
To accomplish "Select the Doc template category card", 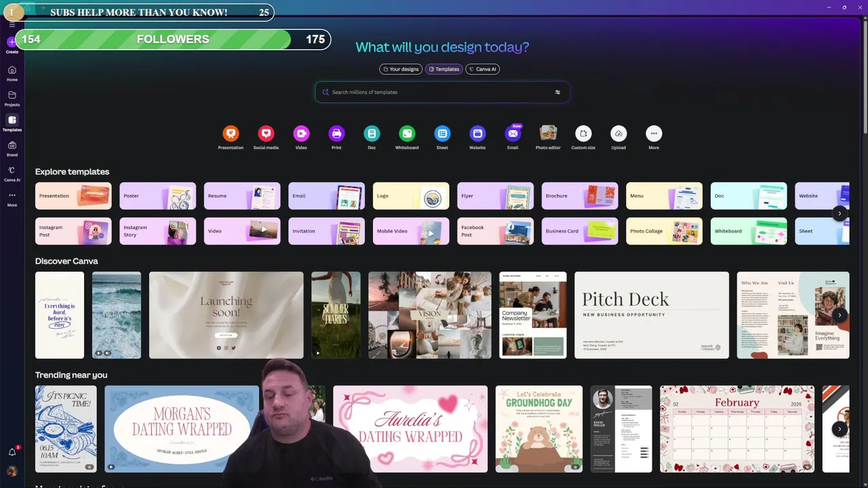I will (749, 196).
